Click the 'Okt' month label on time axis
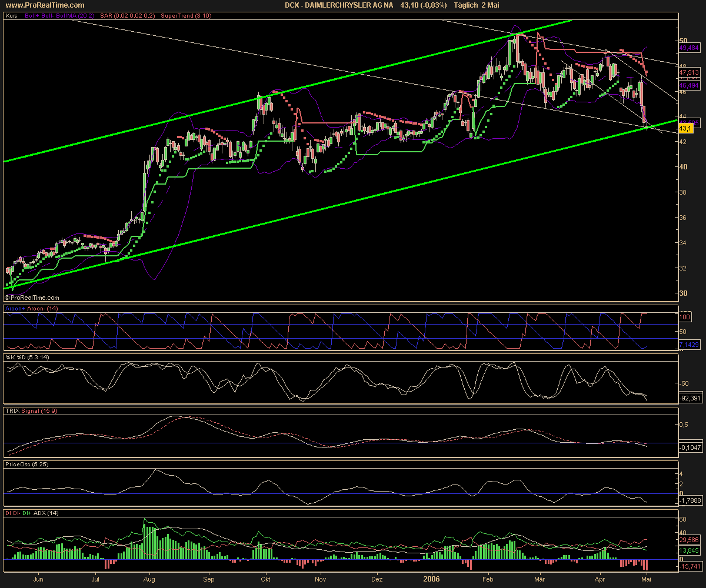 (266, 580)
